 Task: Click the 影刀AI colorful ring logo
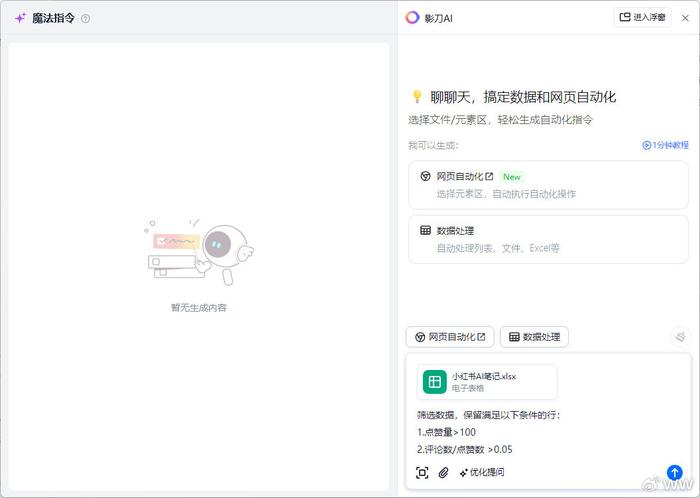[412, 17]
